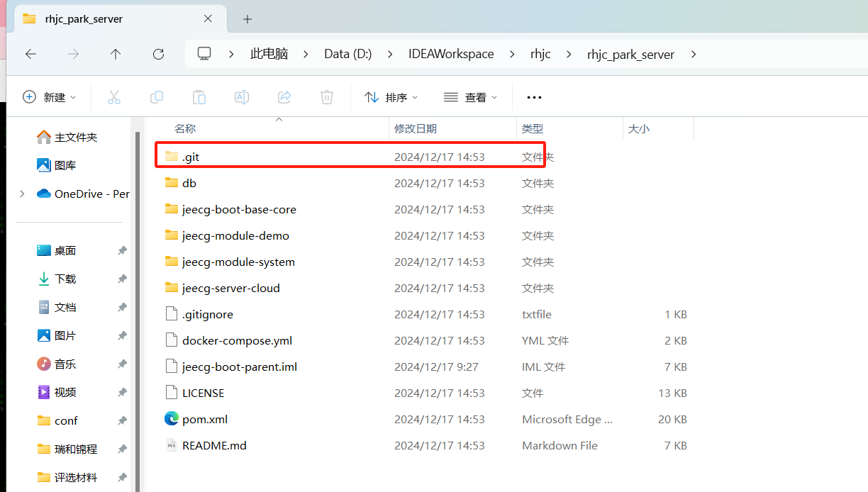
Task: Navigate to Data (D:) in breadcrumb
Action: (x=347, y=54)
